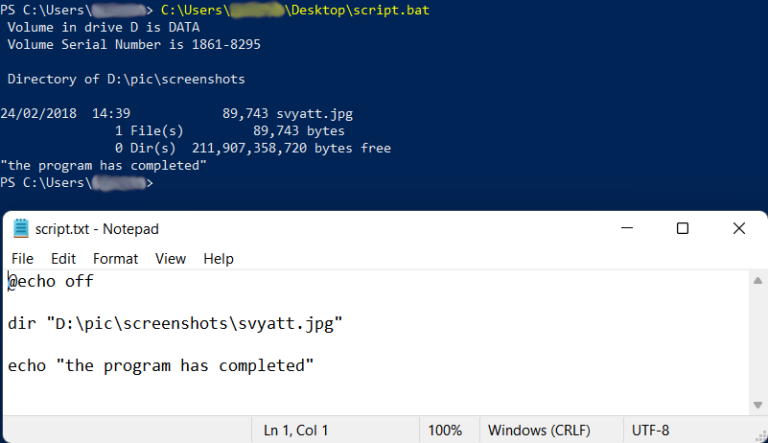Image resolution: width=768 pixels, height=443 pixels.
Task: Click the "Ln 1, Col 1" status indicator
Action: (297, 430)
